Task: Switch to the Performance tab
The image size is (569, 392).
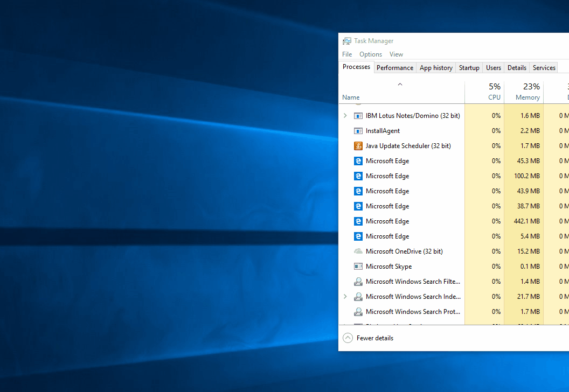Action: [395, 68]
